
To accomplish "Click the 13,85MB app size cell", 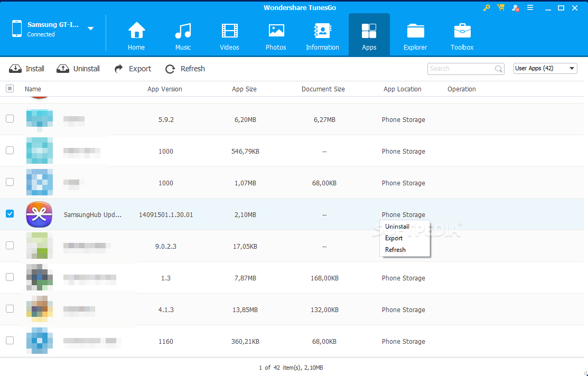I will pos(245,310).
